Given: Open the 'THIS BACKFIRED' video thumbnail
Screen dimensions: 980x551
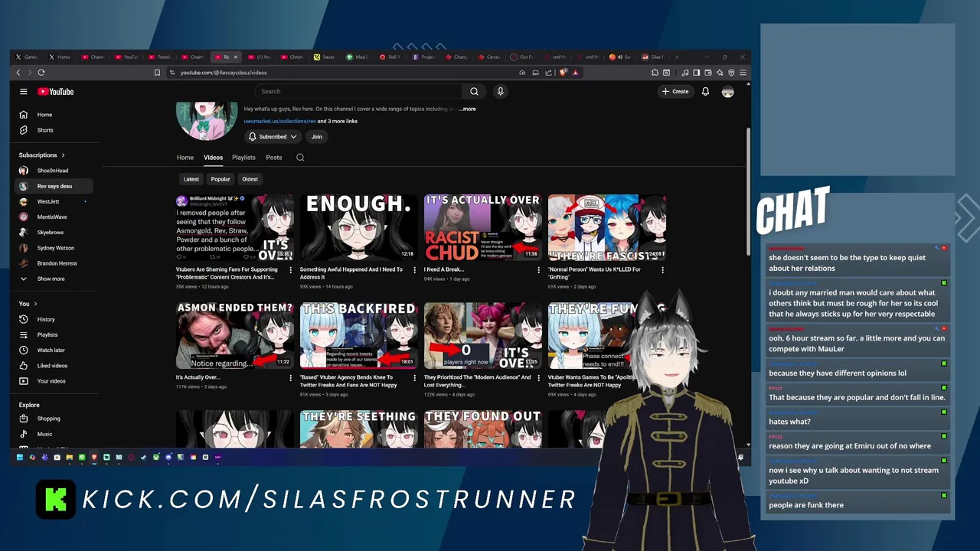Looking at the screenshot, I should [x=358, y=336].
